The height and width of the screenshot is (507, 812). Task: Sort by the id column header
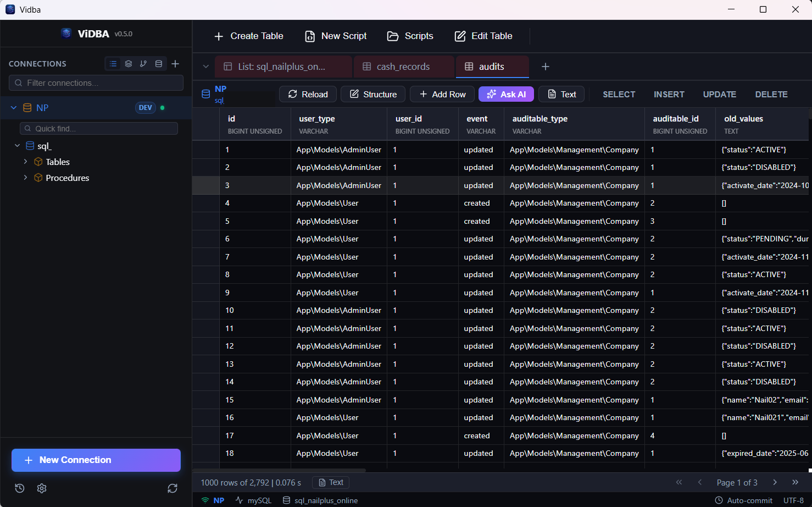point(255,124)
